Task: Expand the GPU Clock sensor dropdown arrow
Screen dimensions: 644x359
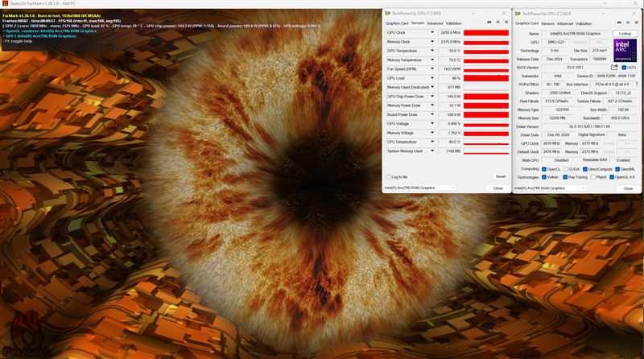Action: pos(432,32)
